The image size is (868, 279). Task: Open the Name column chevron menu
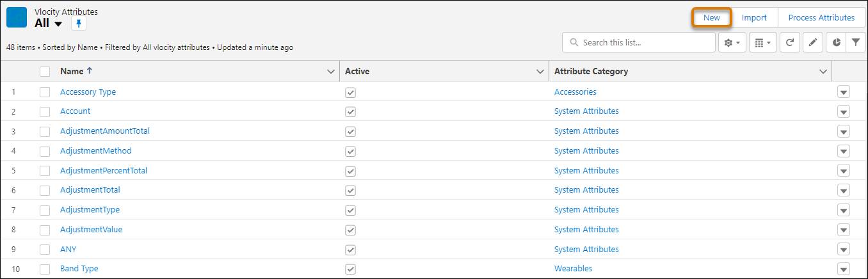point(331,72)
